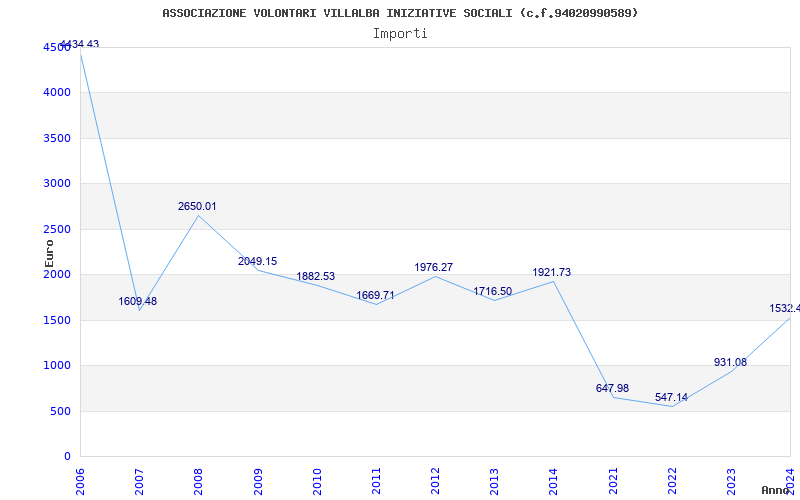Select the data label 2650.01
Screen dimensions: 800x500
coord(197,207)
